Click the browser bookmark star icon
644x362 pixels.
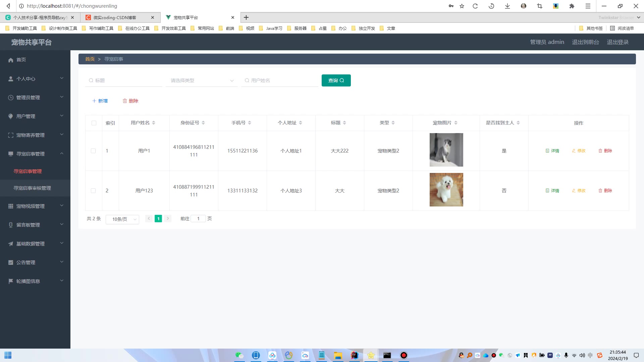[462, 6]
